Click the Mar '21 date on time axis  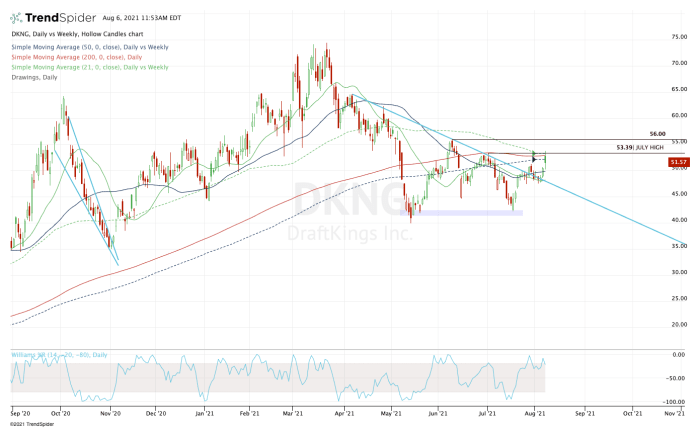293,411
